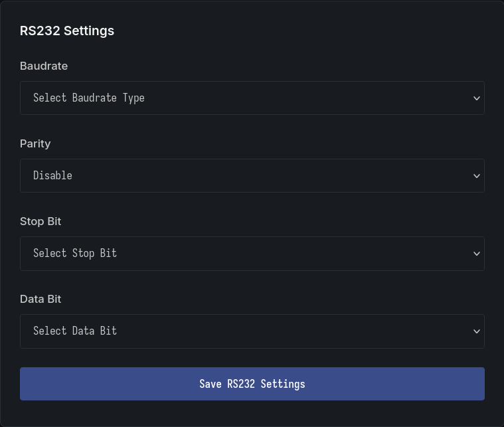504x427 pixels.
Task: Click the Save RS232 Settings button
Action: (x=252, y=384)
